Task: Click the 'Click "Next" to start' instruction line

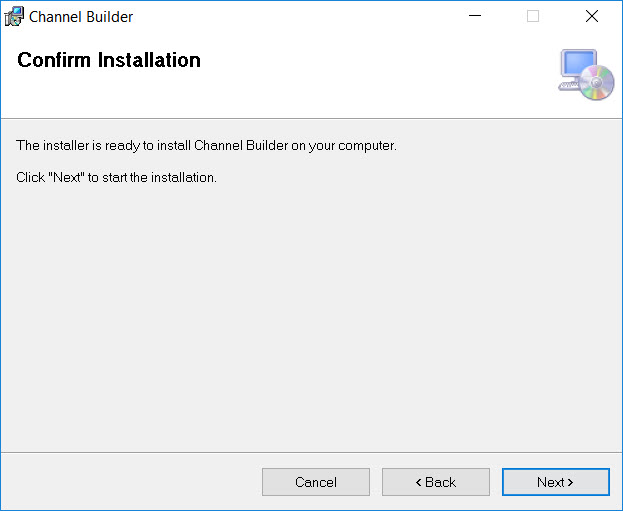Action: click(x=116, y=177)
